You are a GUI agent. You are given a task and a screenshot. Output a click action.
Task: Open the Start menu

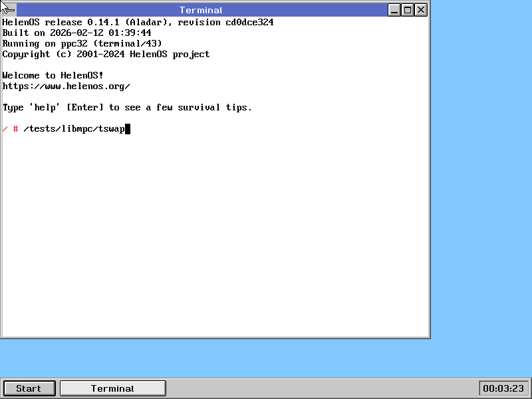pyautogui.click(x=29, y=388)
